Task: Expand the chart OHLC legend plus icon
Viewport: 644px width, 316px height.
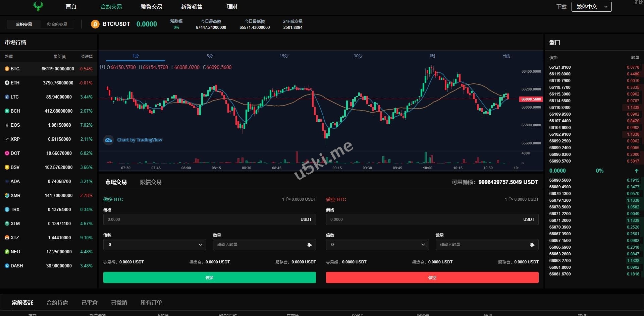Action: point(103,67)
